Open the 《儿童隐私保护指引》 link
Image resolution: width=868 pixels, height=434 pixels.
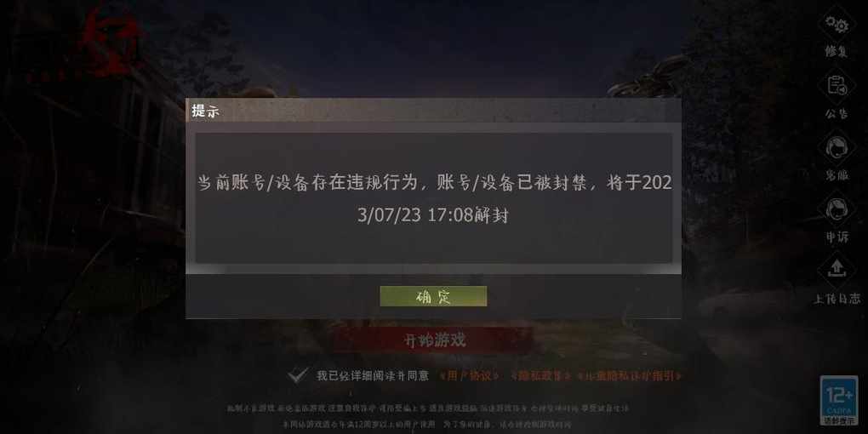(x=631, y=375)
